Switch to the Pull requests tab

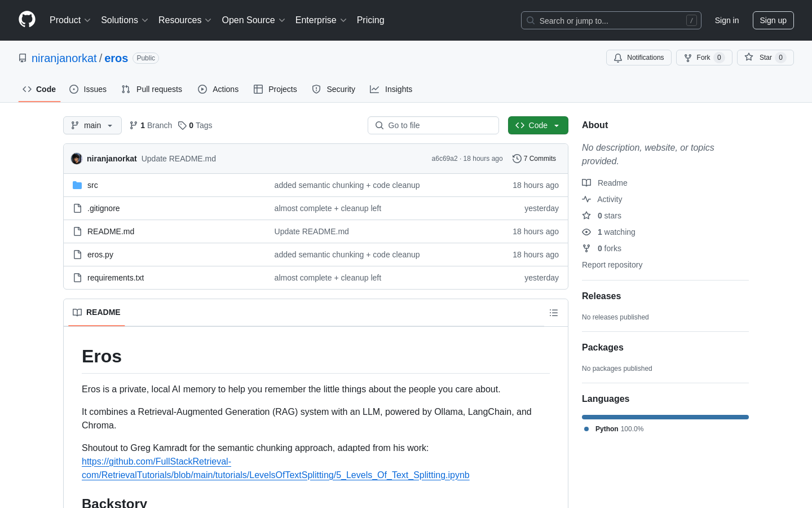(x=152, y=89)
